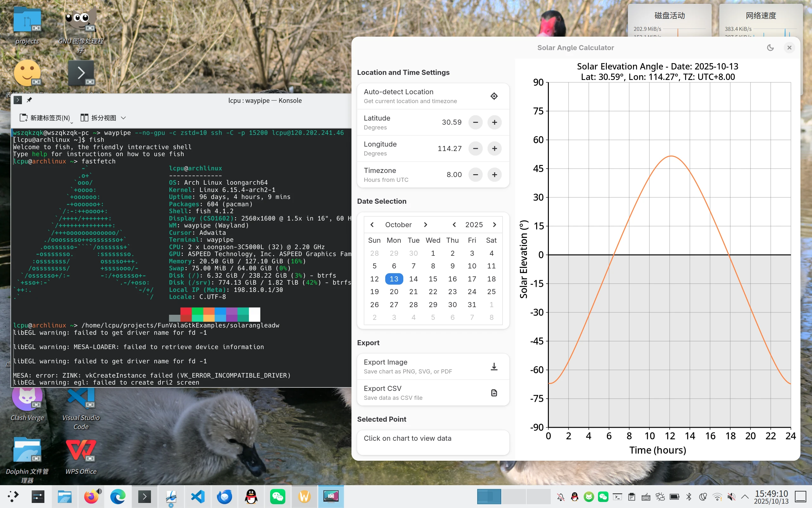Select October 31 in the calendar
The height and width of the screenshot is (508, 812).
[x=471, y=304]
